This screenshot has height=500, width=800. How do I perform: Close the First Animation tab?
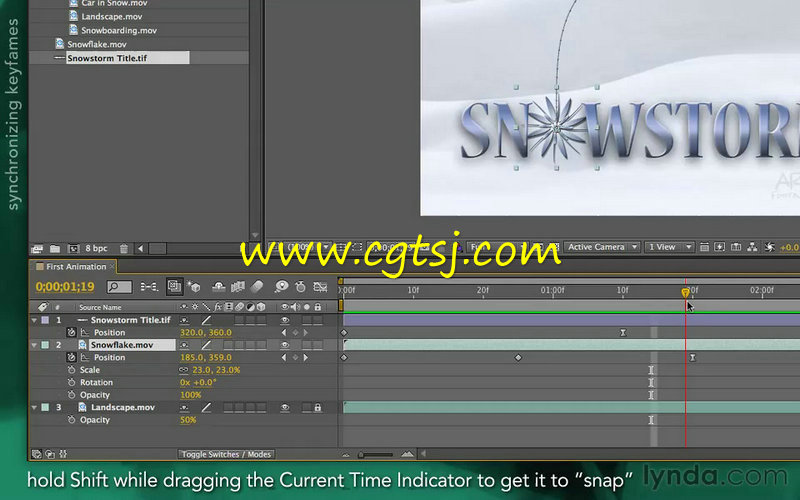(112, 267)
